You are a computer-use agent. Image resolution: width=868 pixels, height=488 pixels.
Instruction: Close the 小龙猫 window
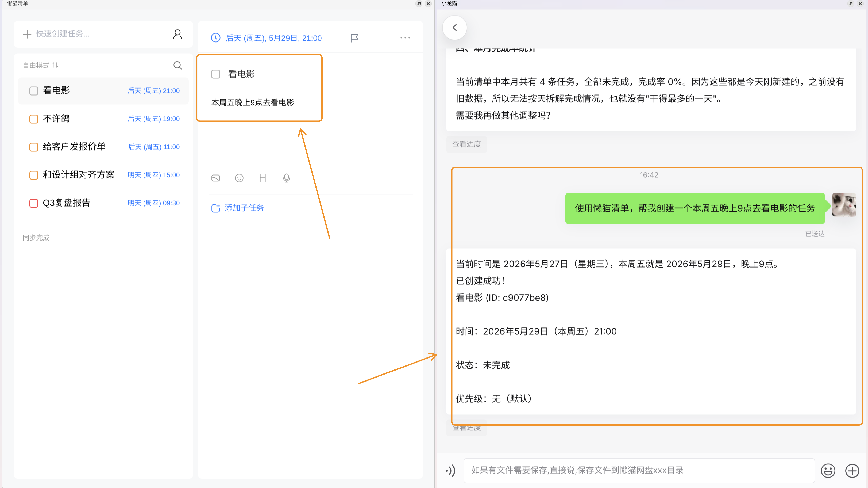[860, 4]
